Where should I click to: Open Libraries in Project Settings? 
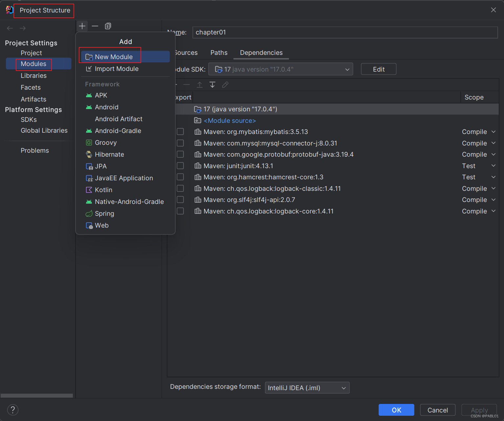coord(34,76)
